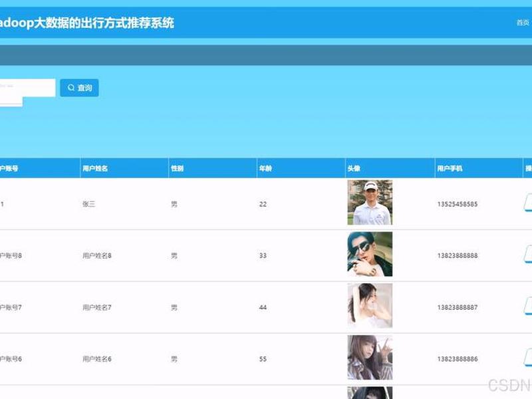Click phone number 13823888888
Screen dimensions: 532x399
coord(458,255)
